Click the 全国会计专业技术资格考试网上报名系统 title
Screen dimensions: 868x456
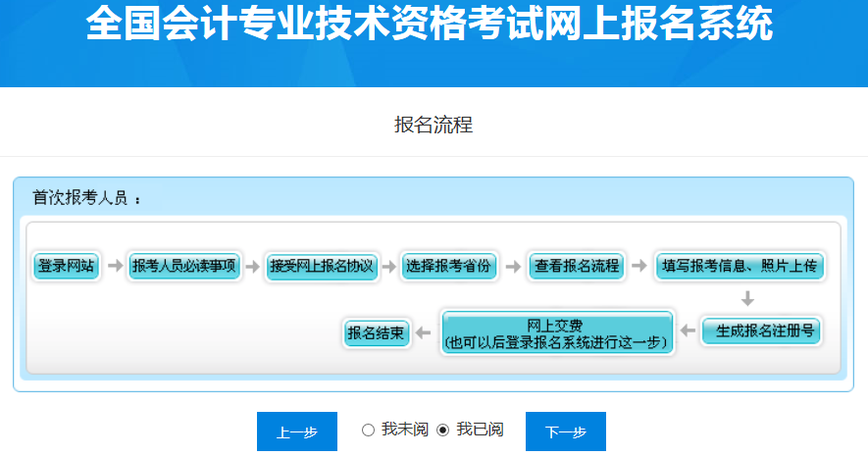pyautogui.click(x=430, y=24)
